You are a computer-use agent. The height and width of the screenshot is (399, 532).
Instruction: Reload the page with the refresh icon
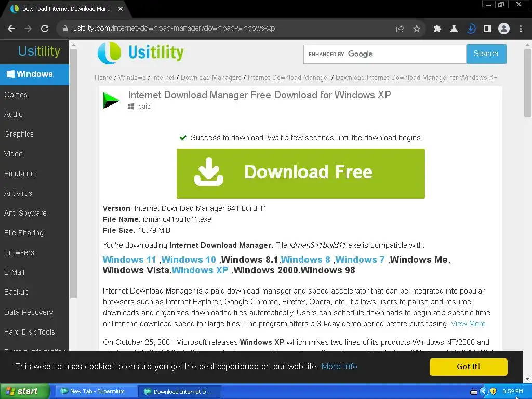[x=45, y=29]
